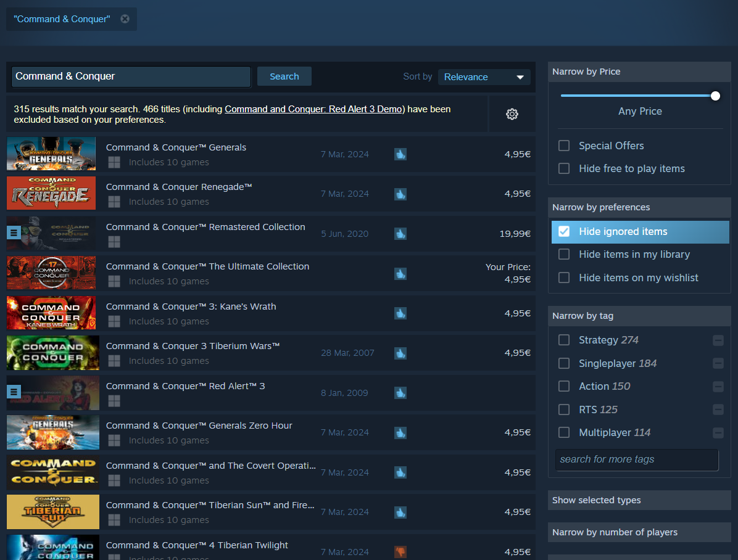The width and height of the screenshot is (738, 560).
Task: Filter by Multiplayer tag checkbox
Action: click(x=564, y=432)
